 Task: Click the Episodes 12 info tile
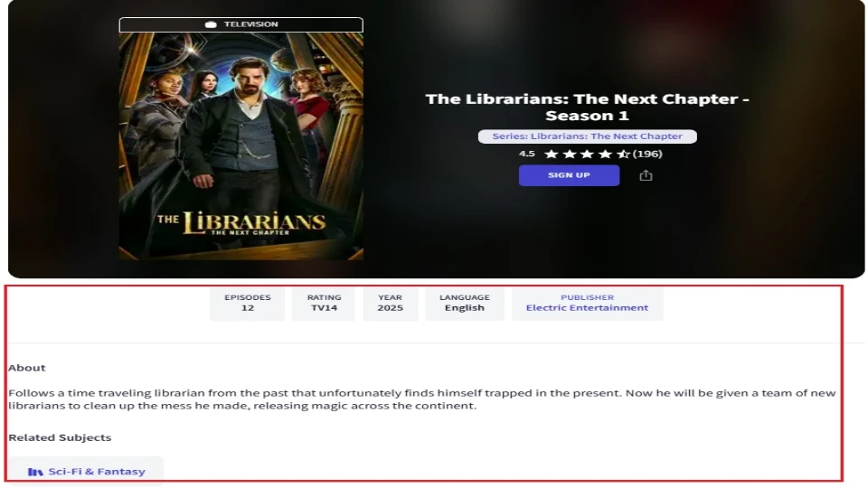pyautogui.click(x=248, y=304)
